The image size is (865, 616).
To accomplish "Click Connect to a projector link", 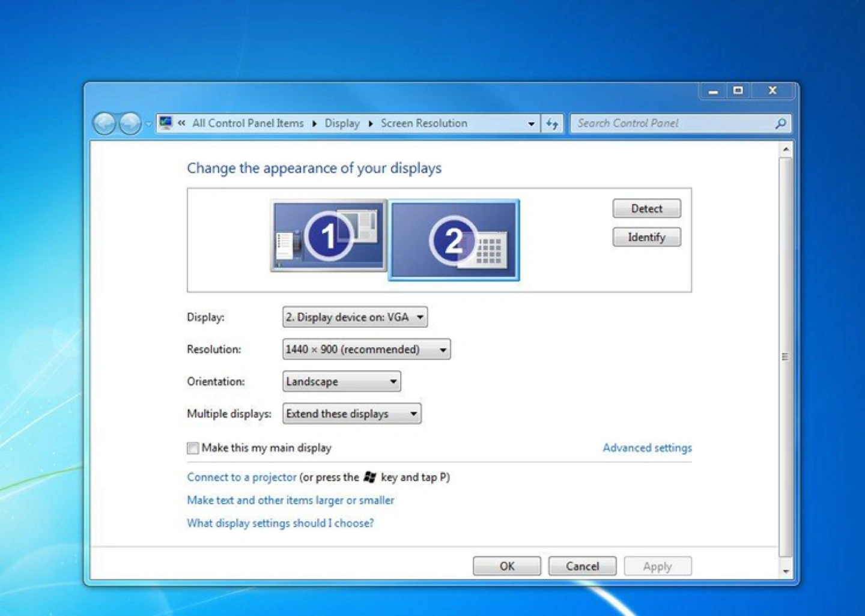I will [241, 477].
